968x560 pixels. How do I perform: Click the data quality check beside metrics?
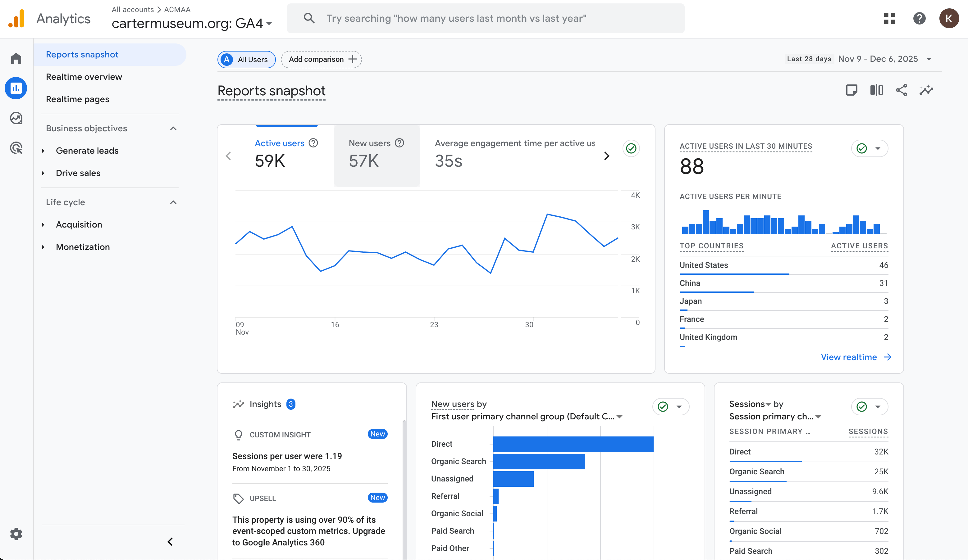click(631, 149)
